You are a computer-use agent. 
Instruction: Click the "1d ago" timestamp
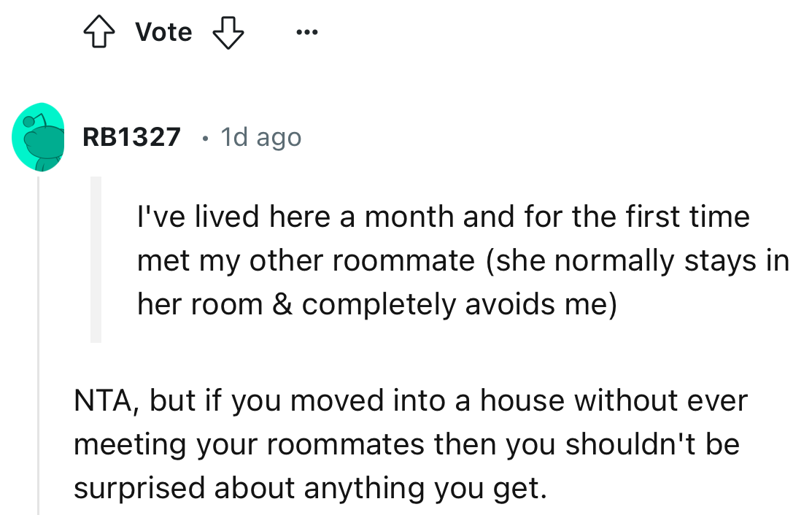pos(260,137)
